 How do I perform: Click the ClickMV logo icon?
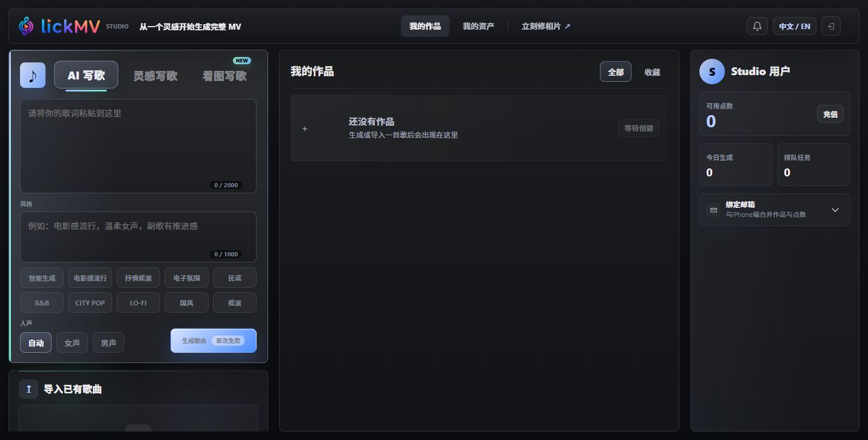point(27,26)
